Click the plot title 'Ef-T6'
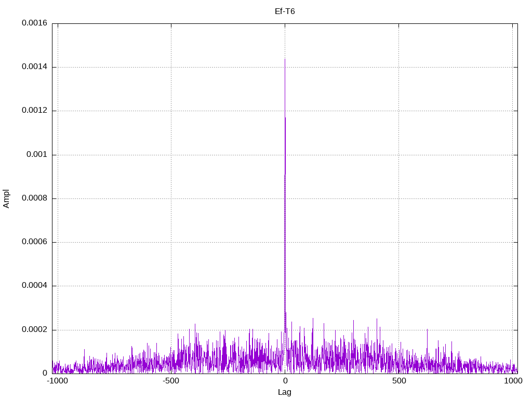Screen dimensions: 532x399 tap(285, 11)
